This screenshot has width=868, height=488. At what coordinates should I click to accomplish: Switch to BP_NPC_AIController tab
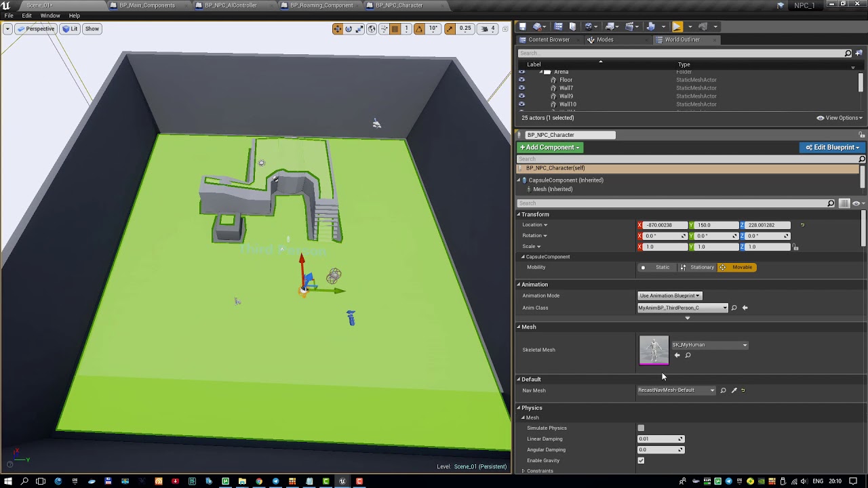(231, 5)
